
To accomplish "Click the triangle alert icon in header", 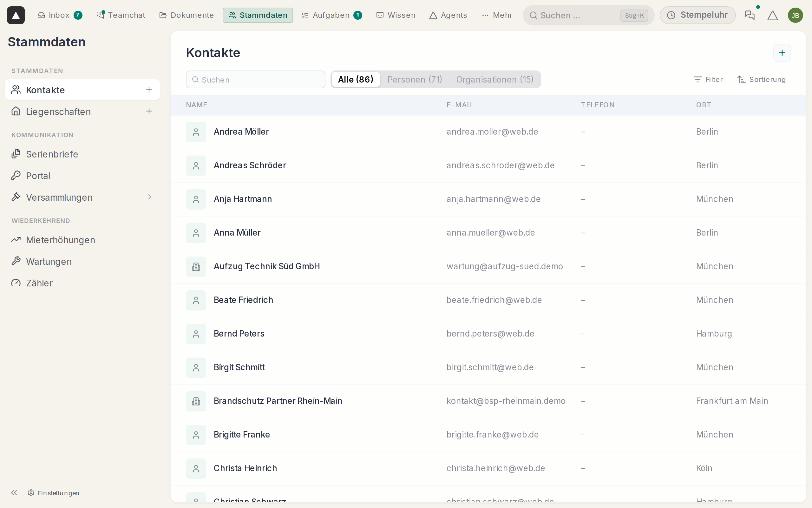I will point(772,15).
